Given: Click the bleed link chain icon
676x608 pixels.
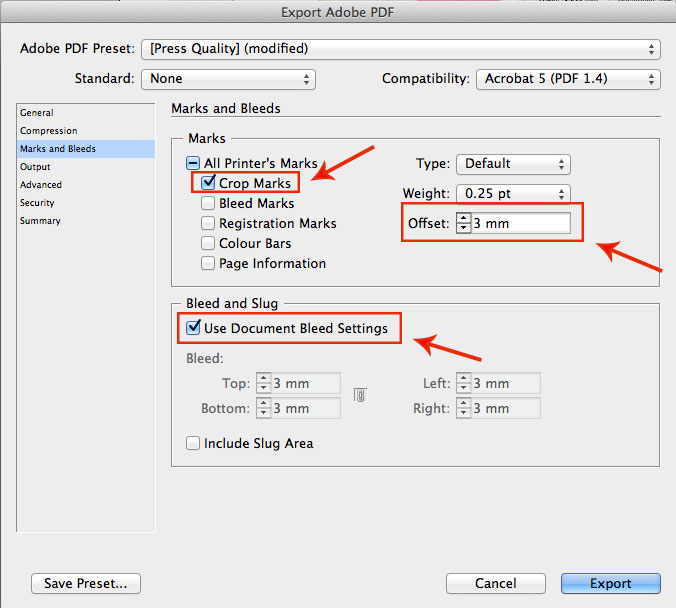Looking at the screenshot, I should coord(360,395).
